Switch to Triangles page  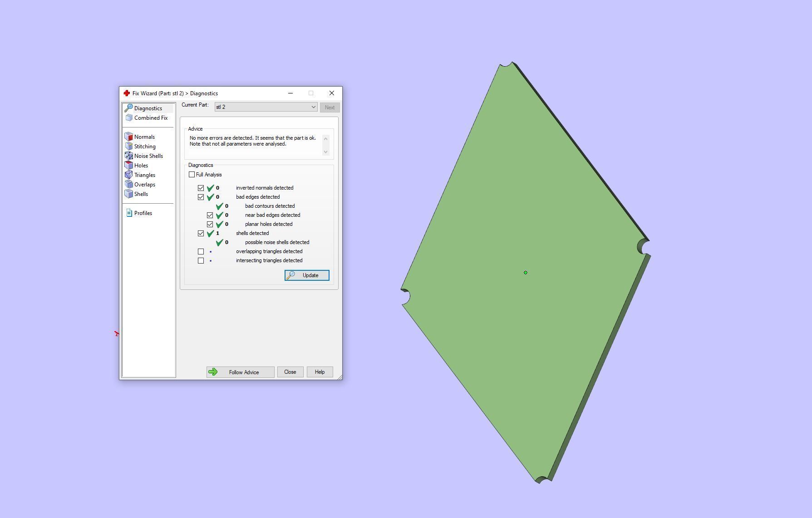(145, 175)
